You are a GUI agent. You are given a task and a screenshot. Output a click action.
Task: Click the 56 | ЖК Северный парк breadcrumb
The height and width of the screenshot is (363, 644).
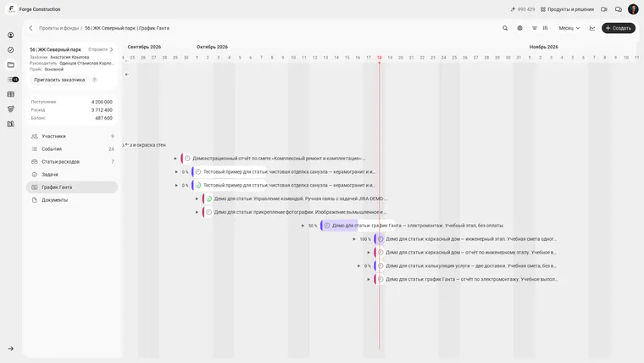pos(110,28)
